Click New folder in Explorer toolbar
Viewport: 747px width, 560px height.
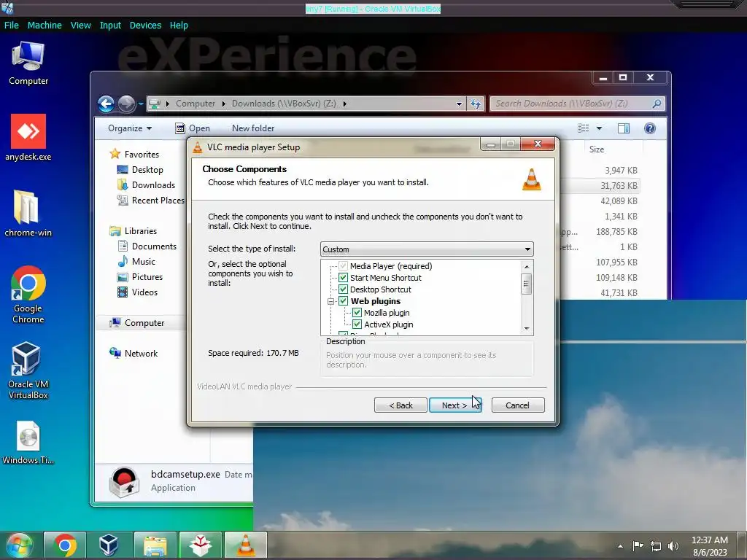253,128
